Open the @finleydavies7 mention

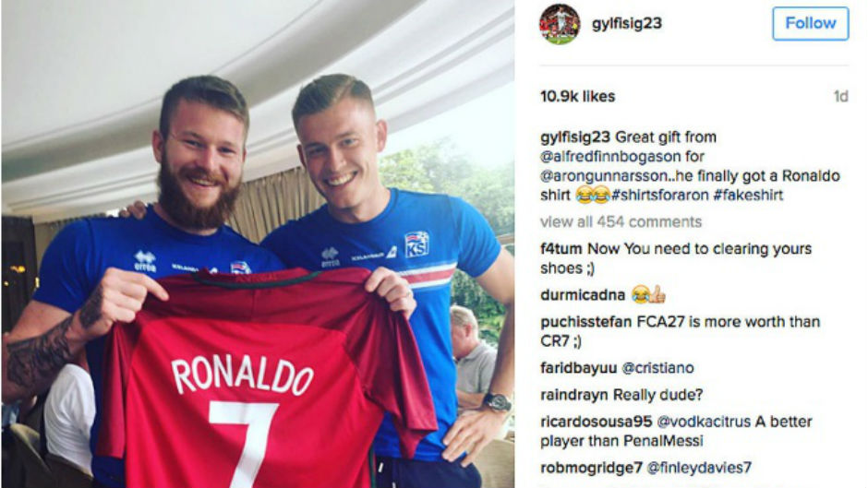699,468
